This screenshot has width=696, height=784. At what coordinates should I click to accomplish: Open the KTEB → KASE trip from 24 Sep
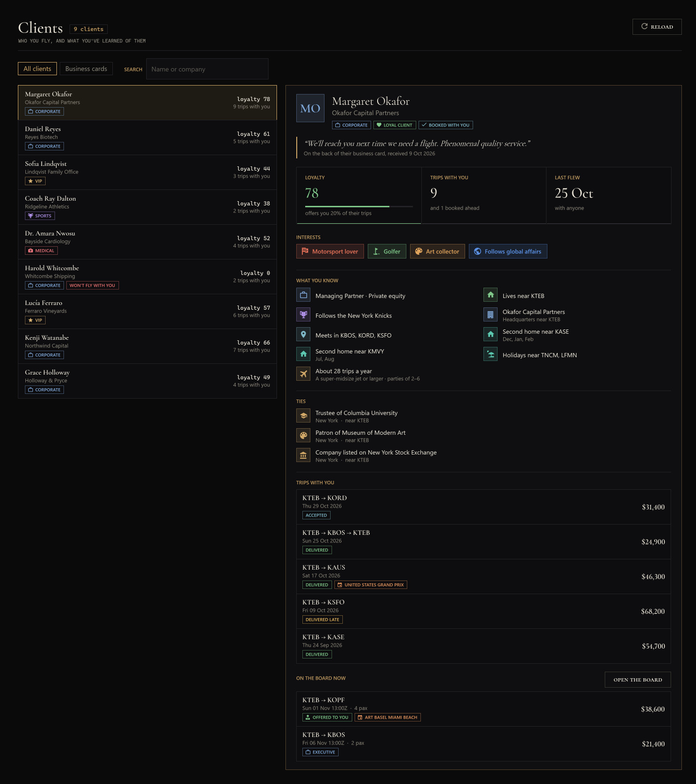483,646
